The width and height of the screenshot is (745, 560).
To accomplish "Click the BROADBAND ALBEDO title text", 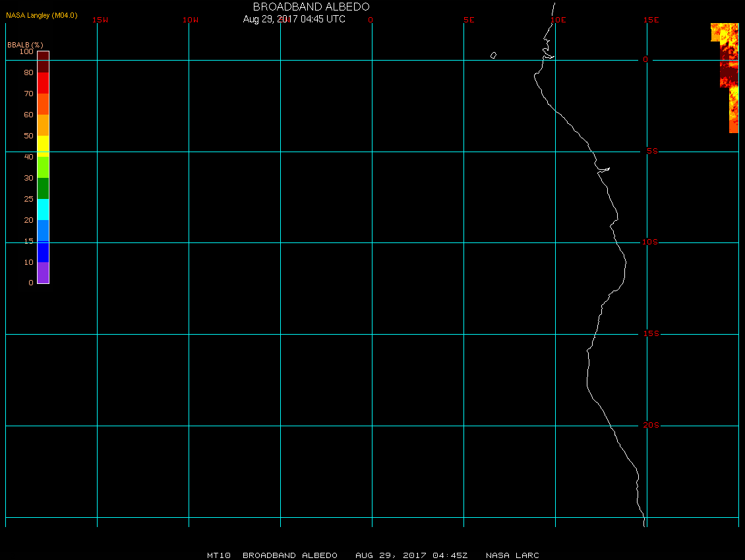I will (311, 7).
